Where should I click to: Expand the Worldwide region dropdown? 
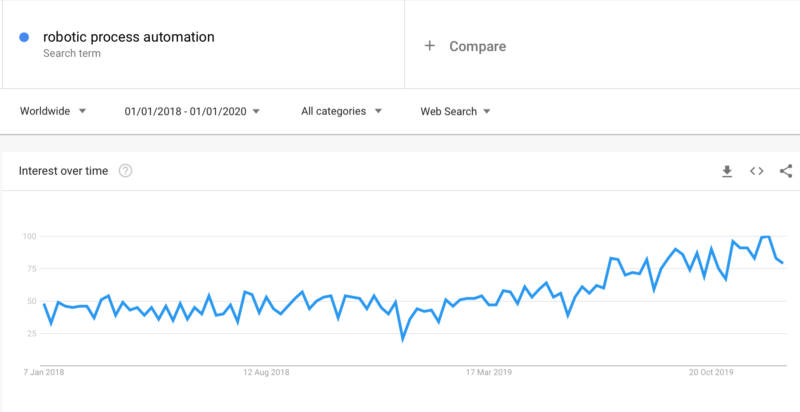(53, 111)
